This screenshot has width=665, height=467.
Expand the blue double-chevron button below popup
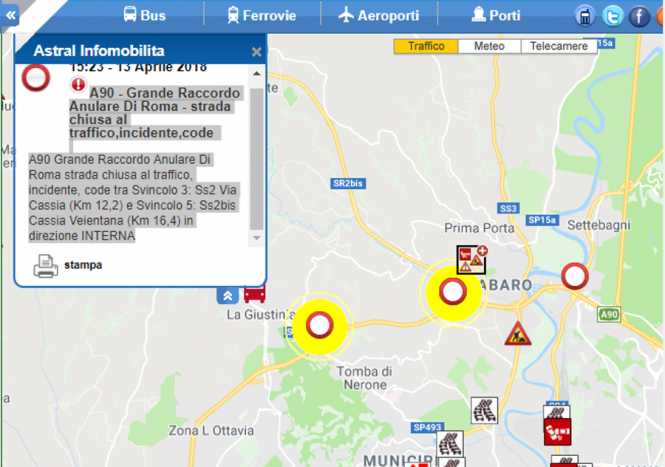click(x=227, y=295)
